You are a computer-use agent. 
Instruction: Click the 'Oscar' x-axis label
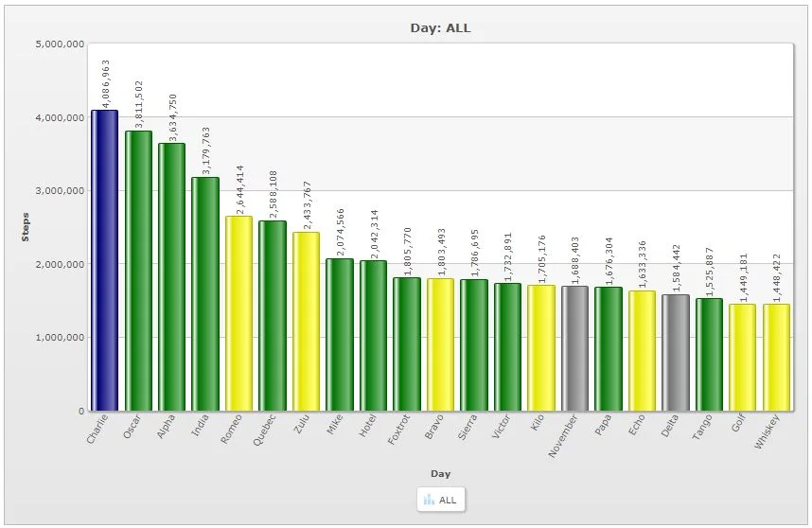click(132, 427)
